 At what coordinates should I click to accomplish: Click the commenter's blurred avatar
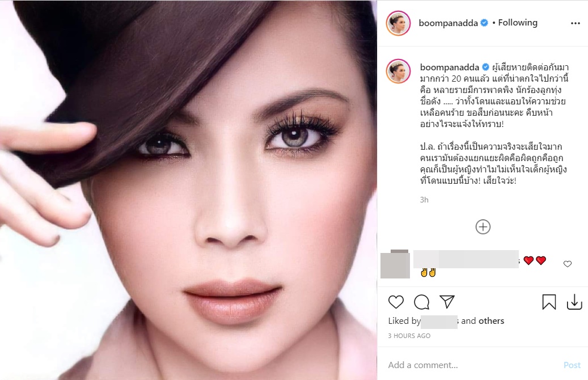pyautogui.click(x=395, y=264)
